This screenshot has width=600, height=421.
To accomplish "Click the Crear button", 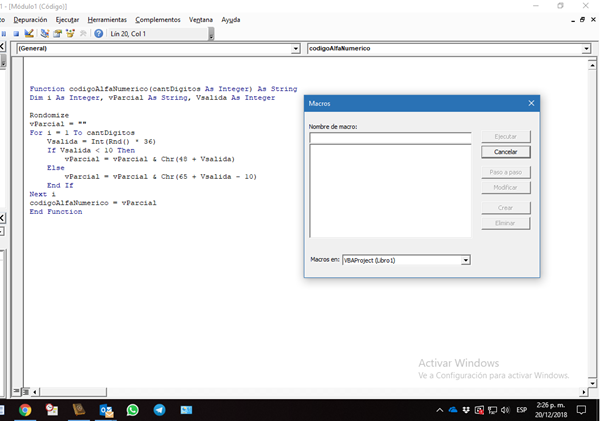I will click(x=505, y=207).
